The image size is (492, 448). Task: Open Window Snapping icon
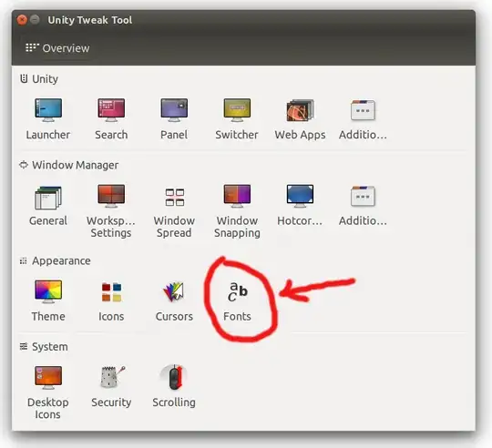pos(237,196)
